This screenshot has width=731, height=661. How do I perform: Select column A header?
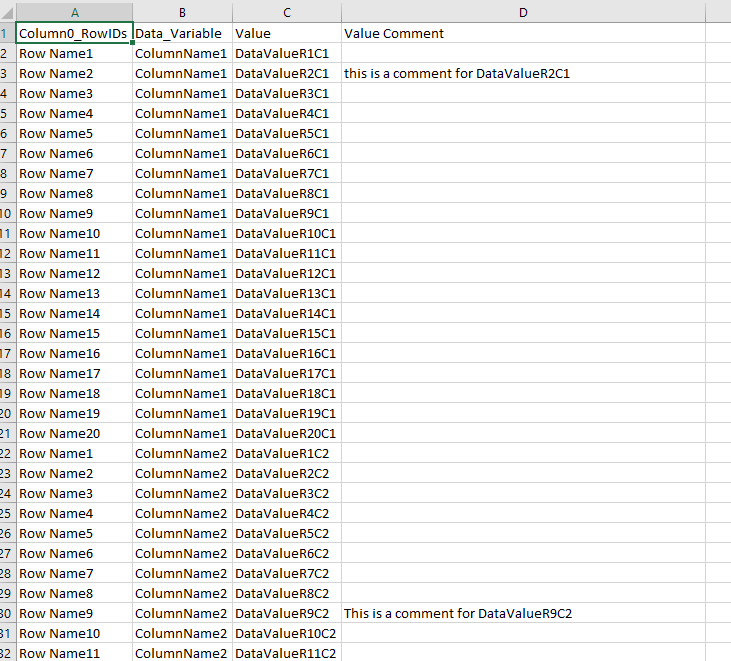(74, 12)
